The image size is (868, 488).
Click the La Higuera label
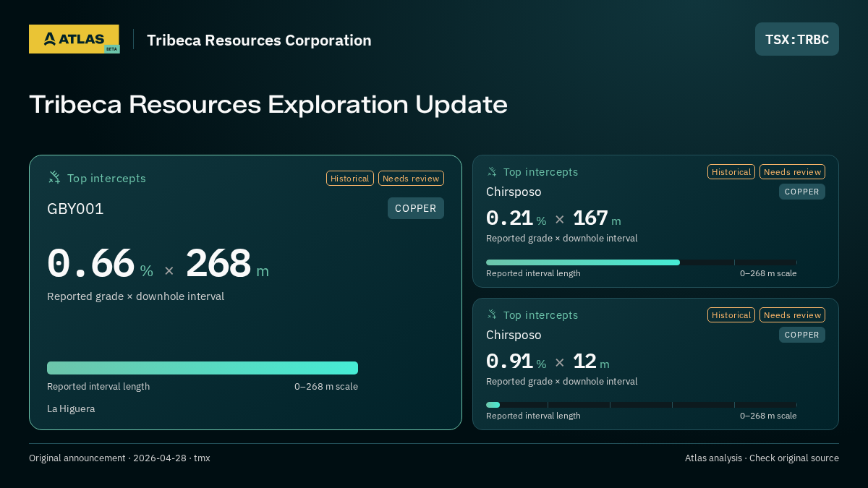click(x=71, y=408)
